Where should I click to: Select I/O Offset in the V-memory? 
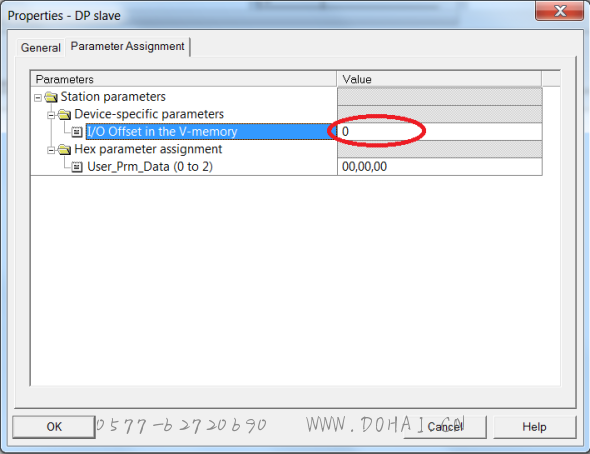(162, 132)
